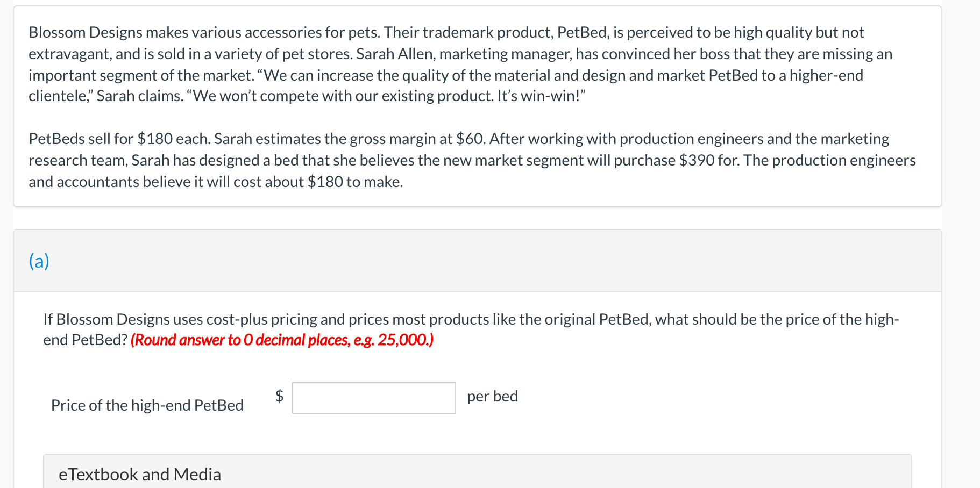Click the 'Price of the high-end PetBed' label

coord(147,405)
